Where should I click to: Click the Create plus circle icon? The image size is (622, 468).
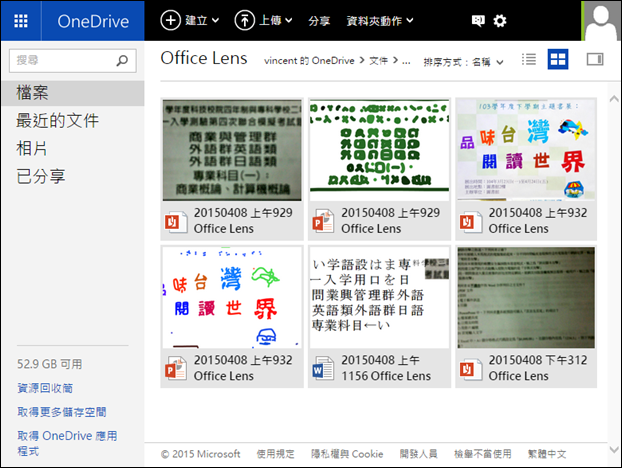point(171,20)
